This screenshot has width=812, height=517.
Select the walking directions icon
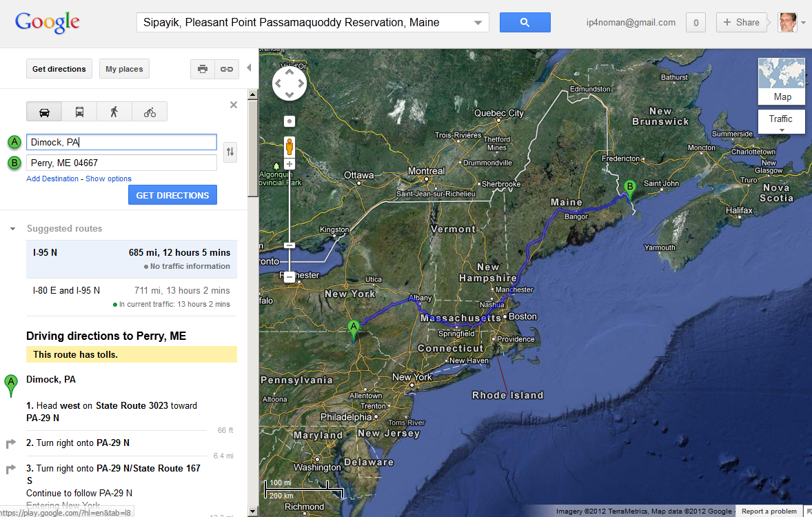tap(114, 111)
